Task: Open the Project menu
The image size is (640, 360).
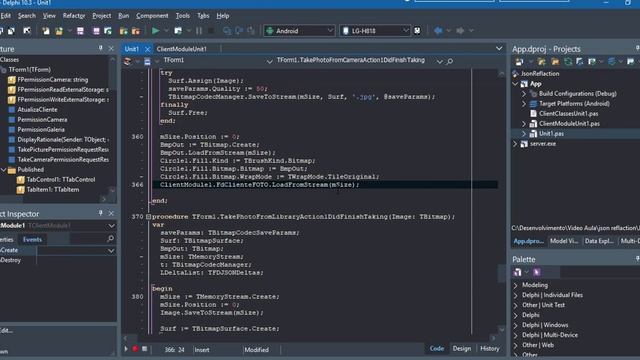Action: (x=102, y=16)
